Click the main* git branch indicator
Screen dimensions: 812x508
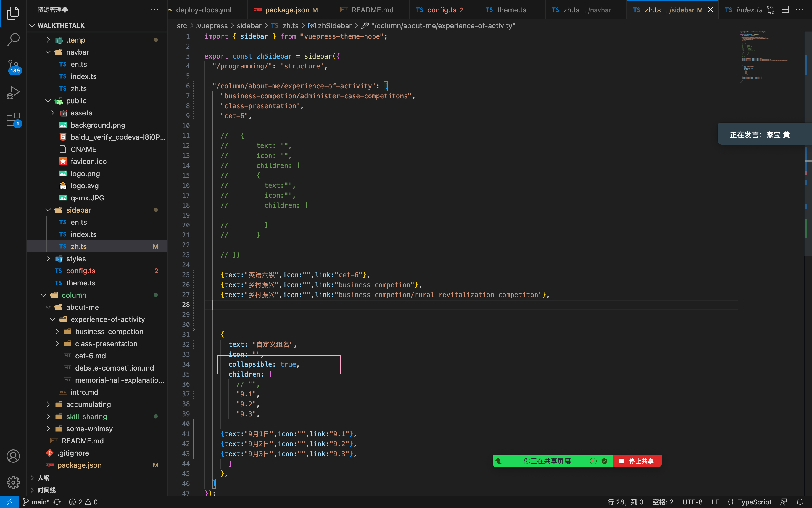coord(36,502)
